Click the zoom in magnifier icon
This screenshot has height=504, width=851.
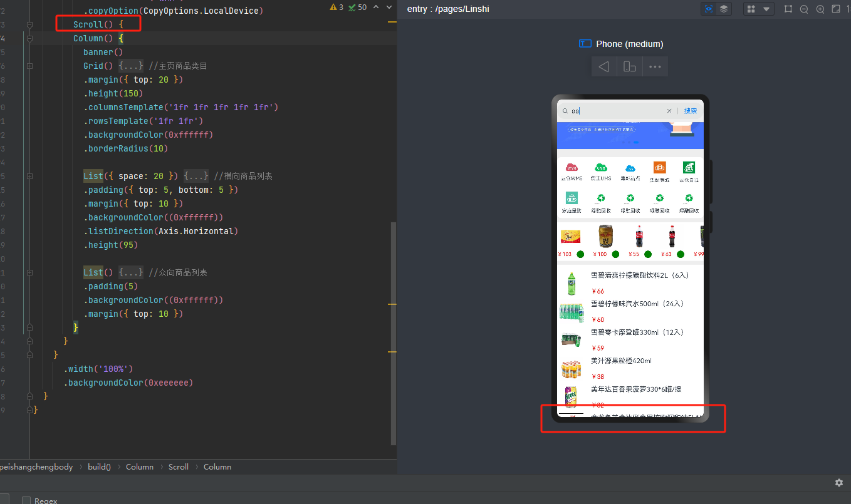[x=820, y=9]
